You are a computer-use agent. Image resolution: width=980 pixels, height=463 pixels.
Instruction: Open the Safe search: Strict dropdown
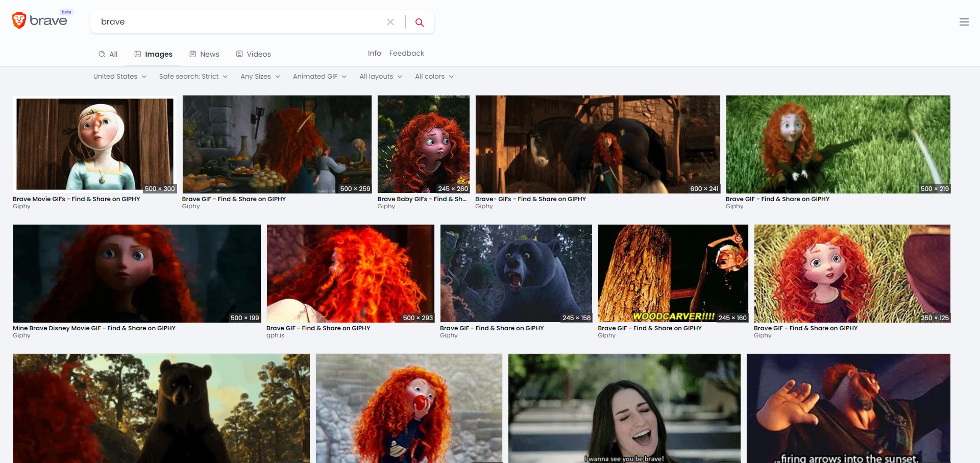pyautogui.click(x=193, y=77)
